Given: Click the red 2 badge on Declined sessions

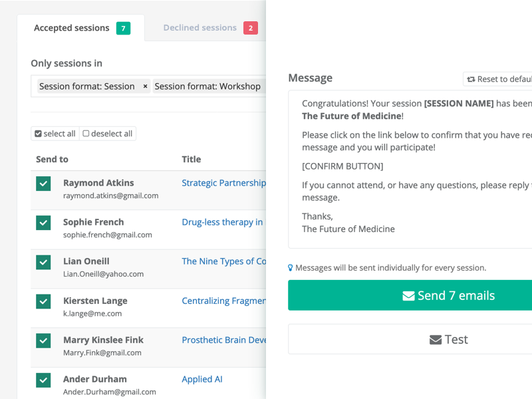Looking at the screenshot, I should click(x=251, y=28).
